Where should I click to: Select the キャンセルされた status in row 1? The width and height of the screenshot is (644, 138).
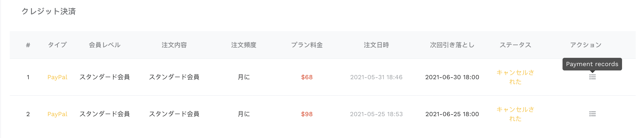click(x=515, y=77)
